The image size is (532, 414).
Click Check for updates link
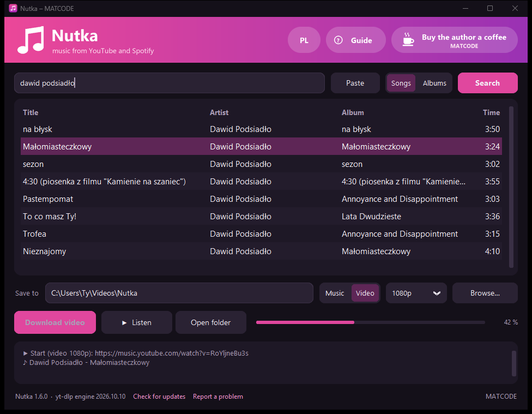(x=159, y=397)
